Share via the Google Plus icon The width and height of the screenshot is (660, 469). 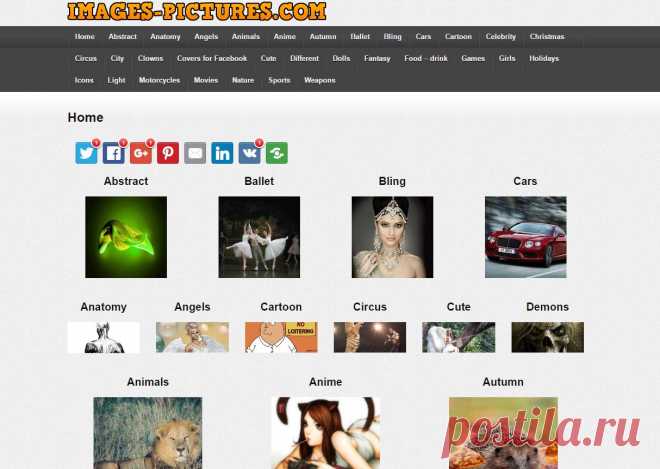click(141, 152)
